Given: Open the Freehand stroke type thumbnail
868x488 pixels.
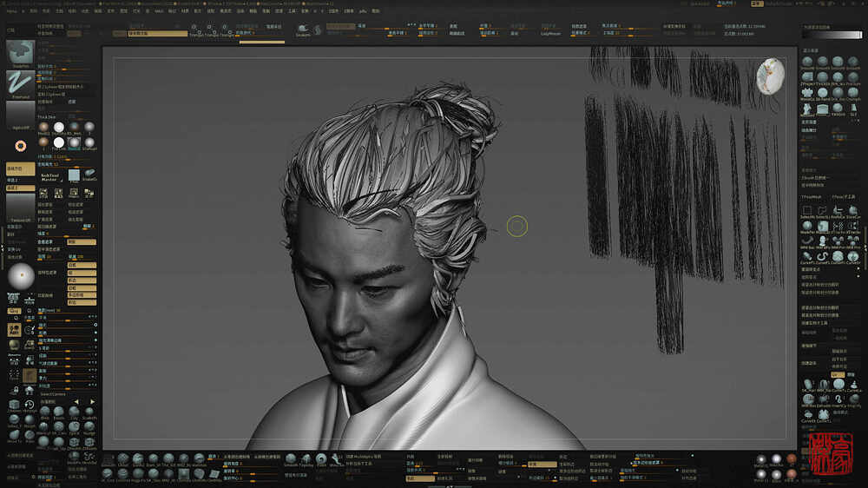Looking at the screenshot, I should point(21,84).
